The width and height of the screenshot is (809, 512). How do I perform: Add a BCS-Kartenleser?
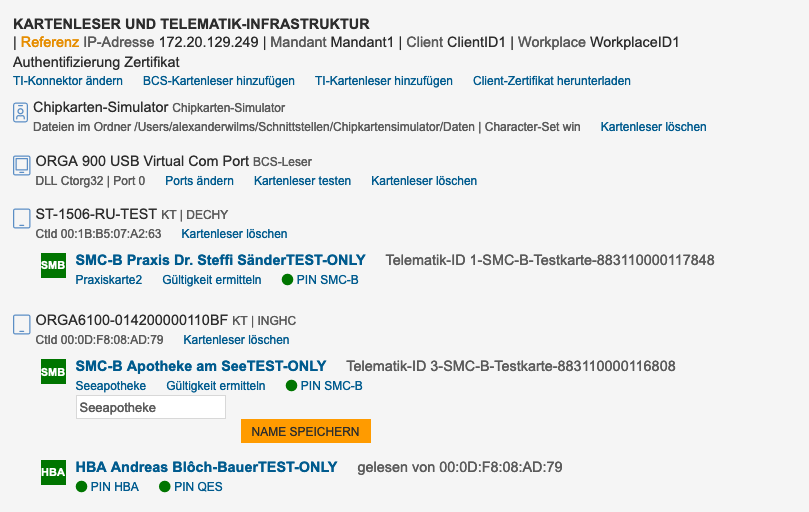[218, 81]
